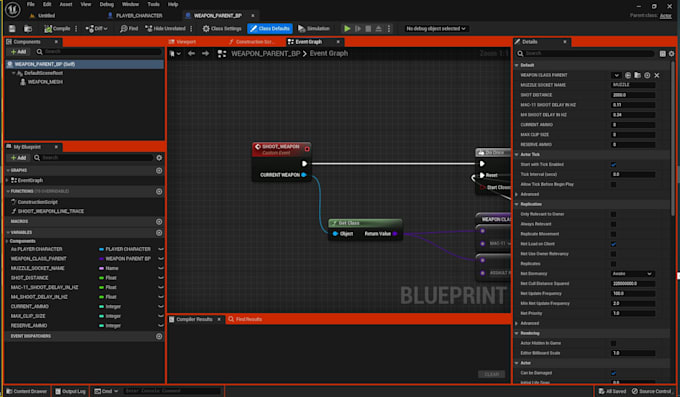
Task: Click CLEAR in Compiler Results
Action: [491, 374]
